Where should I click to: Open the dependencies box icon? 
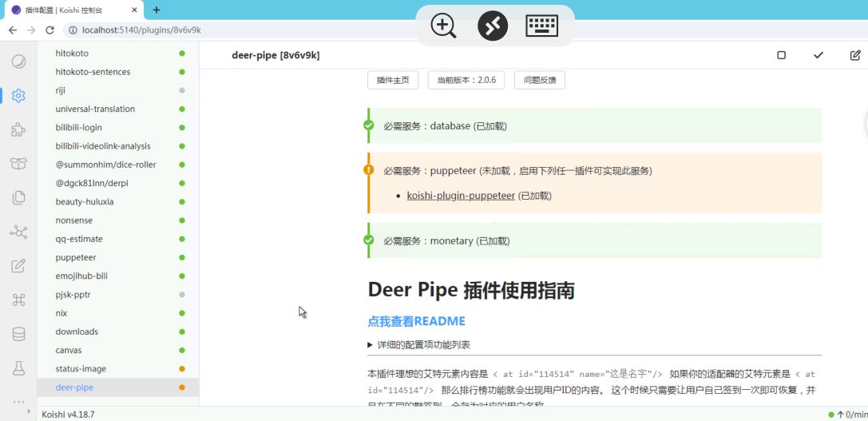(x=19, y=164)
